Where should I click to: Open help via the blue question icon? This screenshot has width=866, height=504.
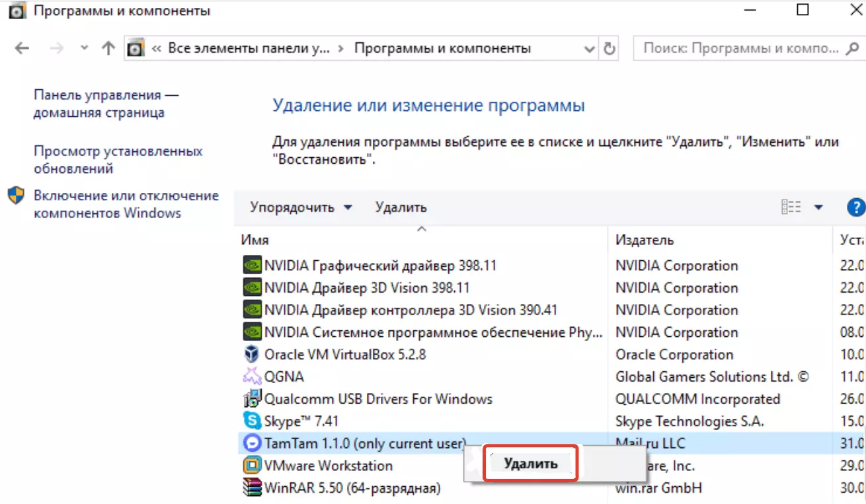click(856, 207)
